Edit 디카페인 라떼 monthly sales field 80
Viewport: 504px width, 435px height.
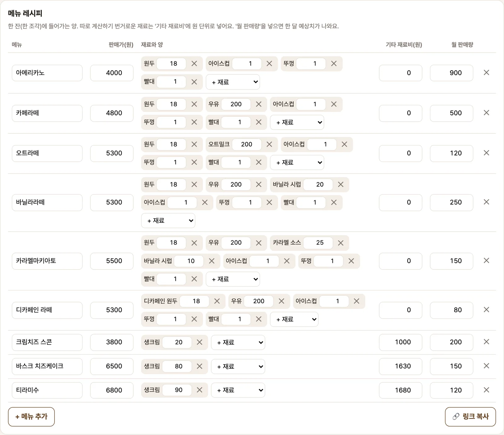coord(451,310)
